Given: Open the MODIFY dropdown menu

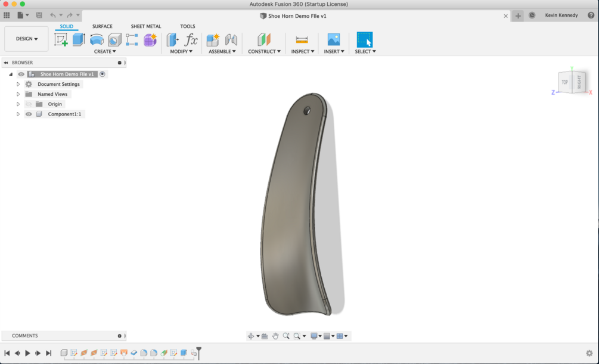Looking at the screenshot, I should tap(181, 51).
